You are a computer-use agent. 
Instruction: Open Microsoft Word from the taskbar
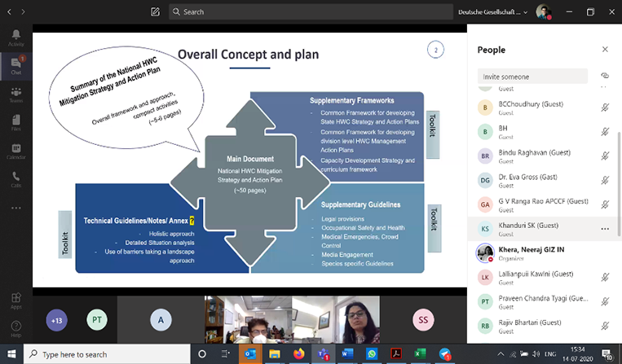click(x=346, y=354)
